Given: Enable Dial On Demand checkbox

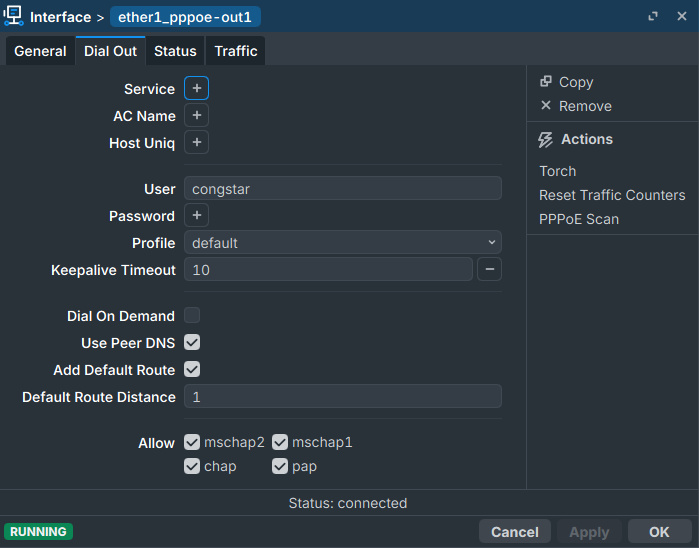Looking at the screenshot, I should tap(192, 316).
